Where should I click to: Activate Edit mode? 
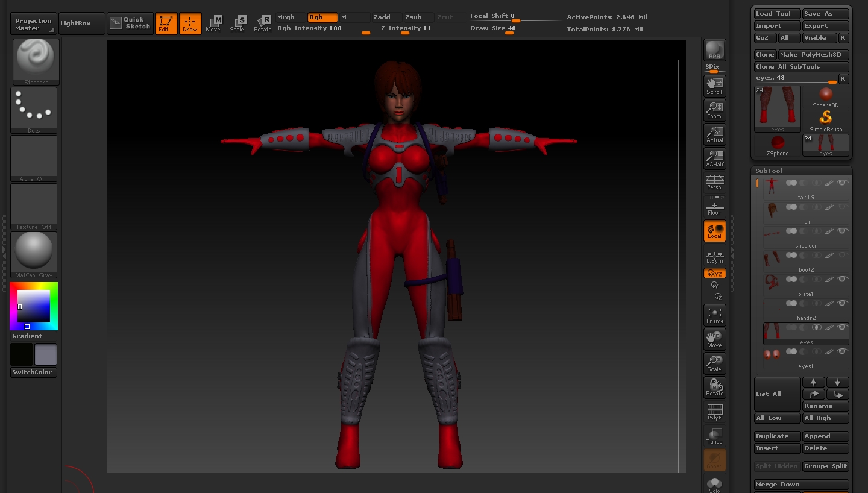[166, 24]
